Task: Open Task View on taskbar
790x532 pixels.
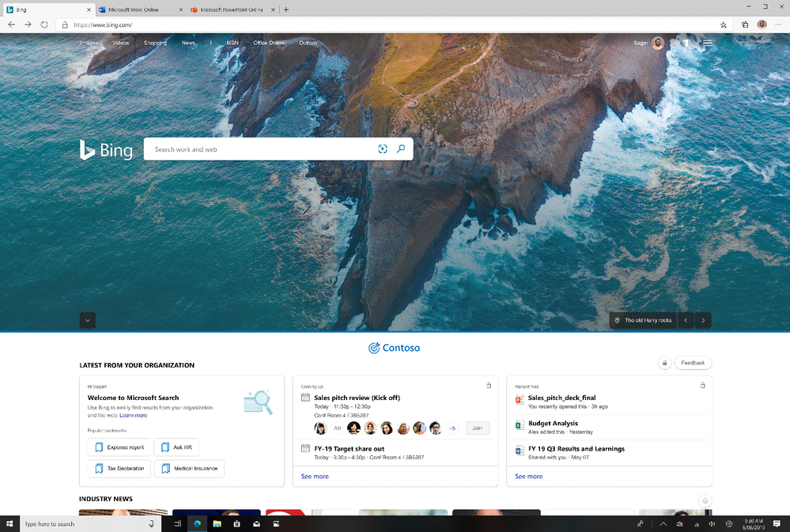Action: click(x=177, y=524)
